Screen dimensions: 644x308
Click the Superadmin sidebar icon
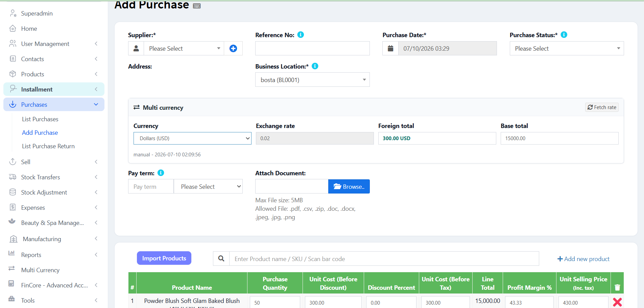click(13, 13)
